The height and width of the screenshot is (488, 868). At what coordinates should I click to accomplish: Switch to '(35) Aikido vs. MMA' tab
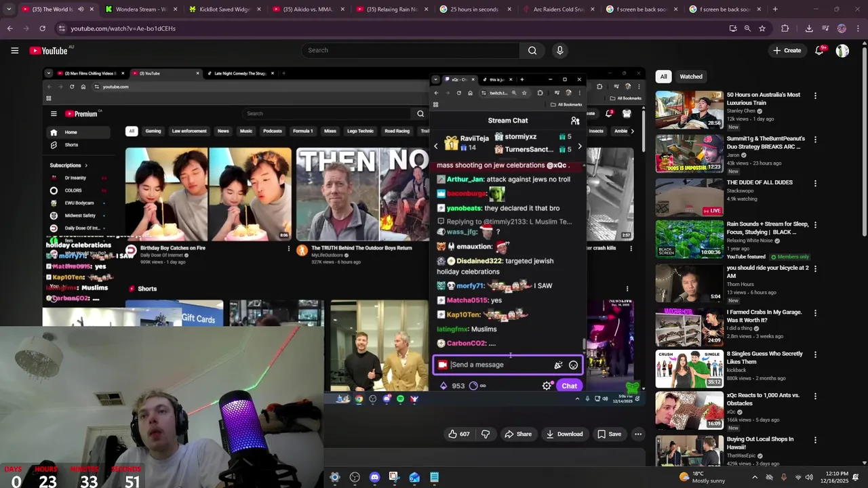pos(307,9)
